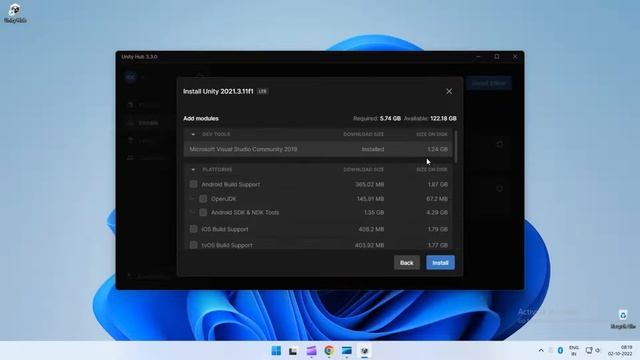Image resolution: width=640 pixels, height=360 pixels.
Task: Open the ENG IN language switcher
Action: [574, 351]
